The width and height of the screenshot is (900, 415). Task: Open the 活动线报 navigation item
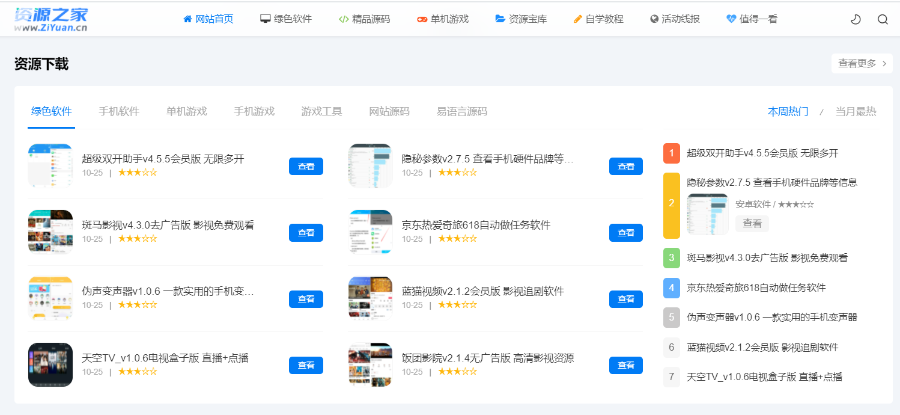(x=675, y=19)
